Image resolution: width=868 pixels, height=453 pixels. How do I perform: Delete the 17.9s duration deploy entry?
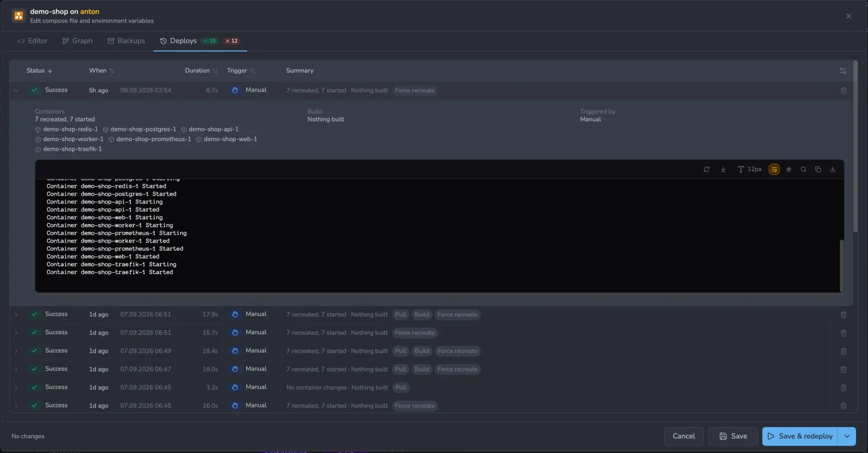[844, 315]
